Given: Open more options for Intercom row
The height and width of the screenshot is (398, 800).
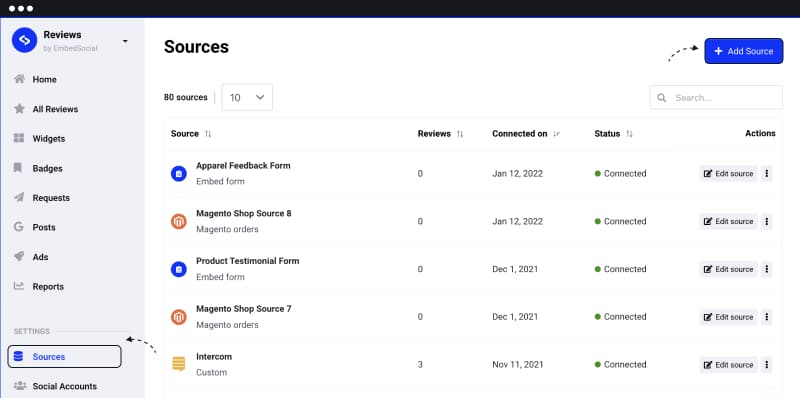Looking at the screenshot, I should click(x=766, y=365).
